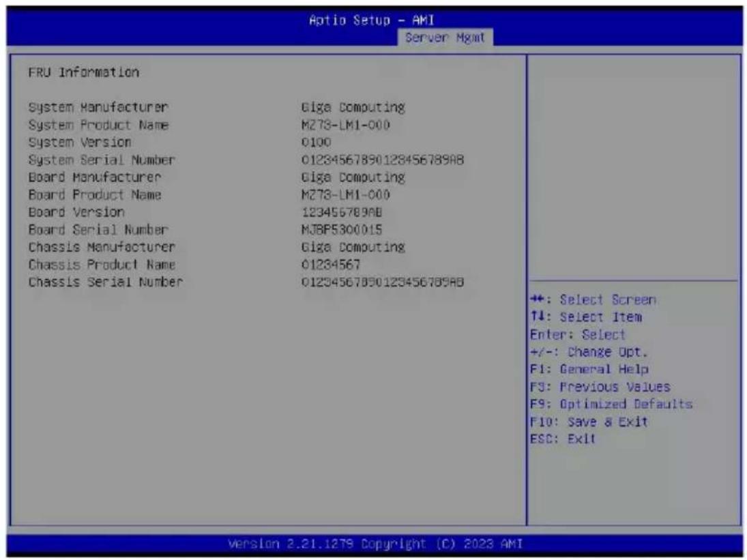
Task: Click the System Manufacturer value Giga Computing
Action: coord(353,107)
